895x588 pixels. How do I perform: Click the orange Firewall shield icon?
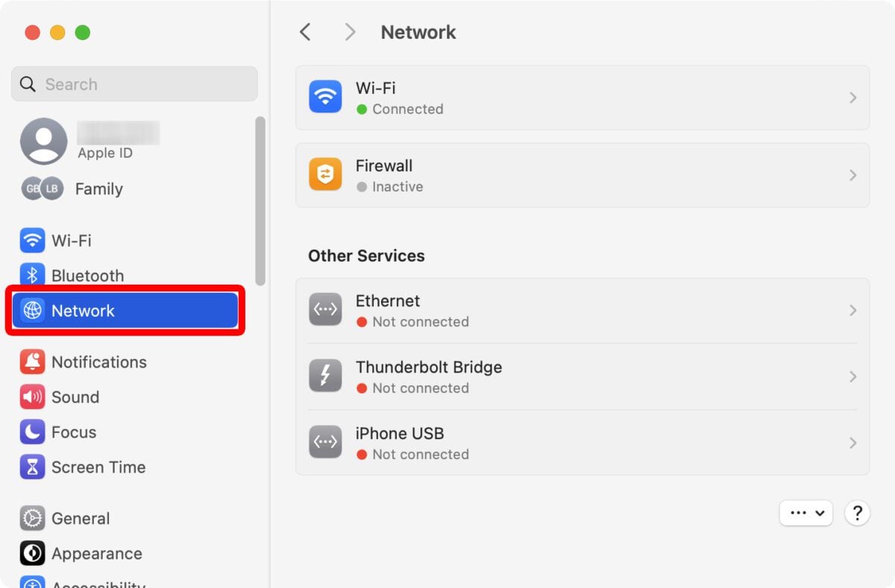coord(325,175)
